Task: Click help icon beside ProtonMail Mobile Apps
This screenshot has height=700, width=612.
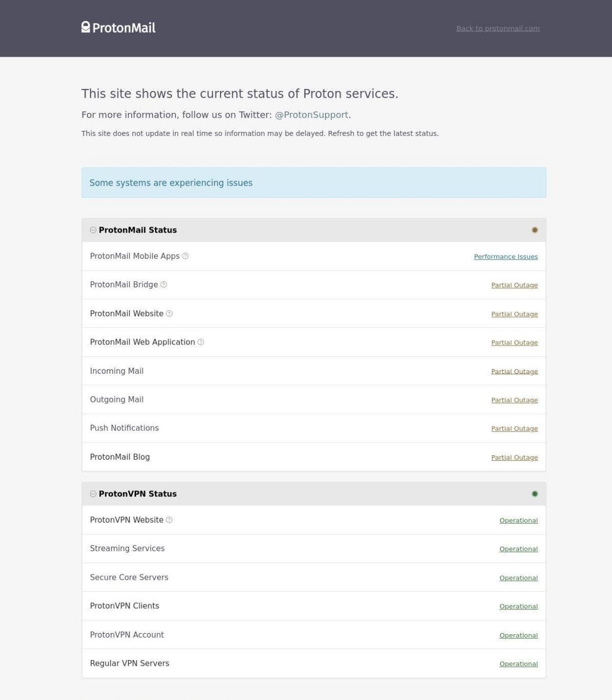Action: (185, 256)
